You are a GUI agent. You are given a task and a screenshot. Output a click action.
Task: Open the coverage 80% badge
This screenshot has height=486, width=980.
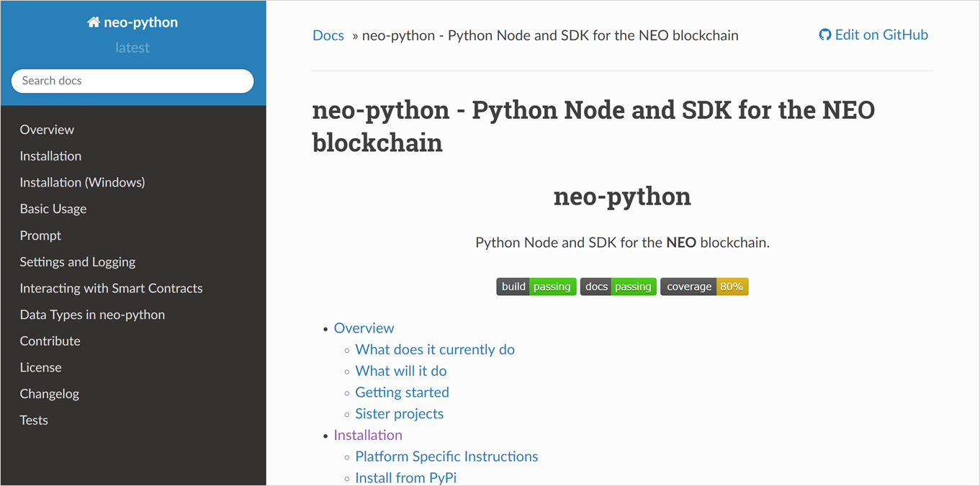[x=704, y=287]
